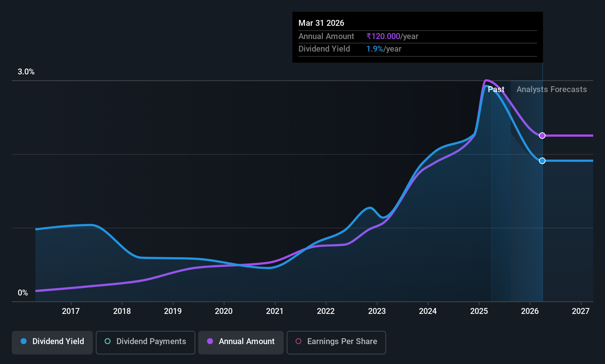Click the 2022 axis label
The height and width of the screenshot is (364, 605).
[x=326, y=311]
